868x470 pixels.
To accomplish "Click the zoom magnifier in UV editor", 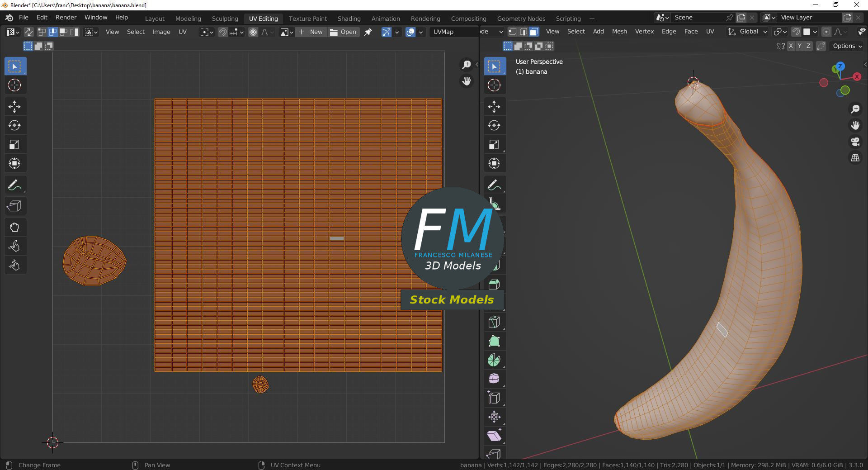I will click(x=466, y=65).
